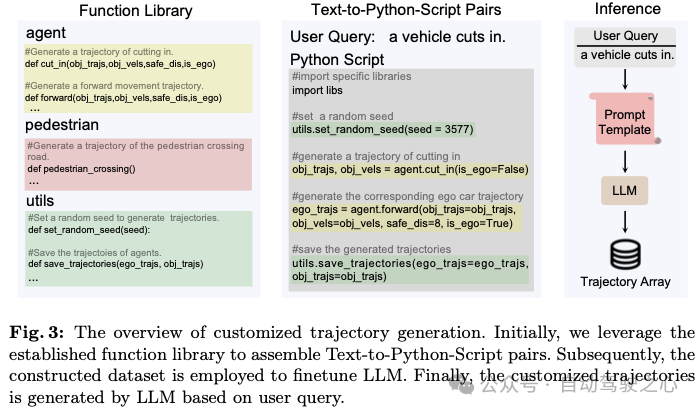Screen dimensions: 700x412
Task: Click 'utils.set_random_seed(seed = 3577)' line
Action: click(x=383, y=129)
